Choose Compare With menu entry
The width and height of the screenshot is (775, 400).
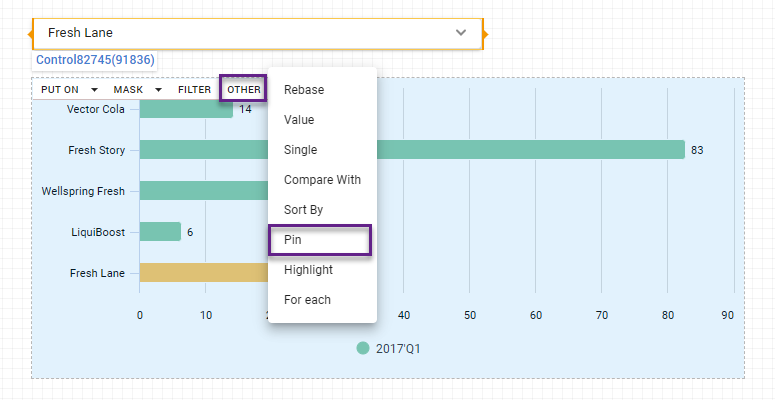pos(322,180)
